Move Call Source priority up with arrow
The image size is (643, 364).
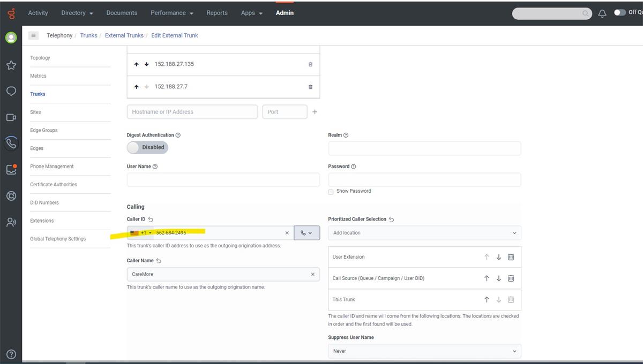coord(487,278)
